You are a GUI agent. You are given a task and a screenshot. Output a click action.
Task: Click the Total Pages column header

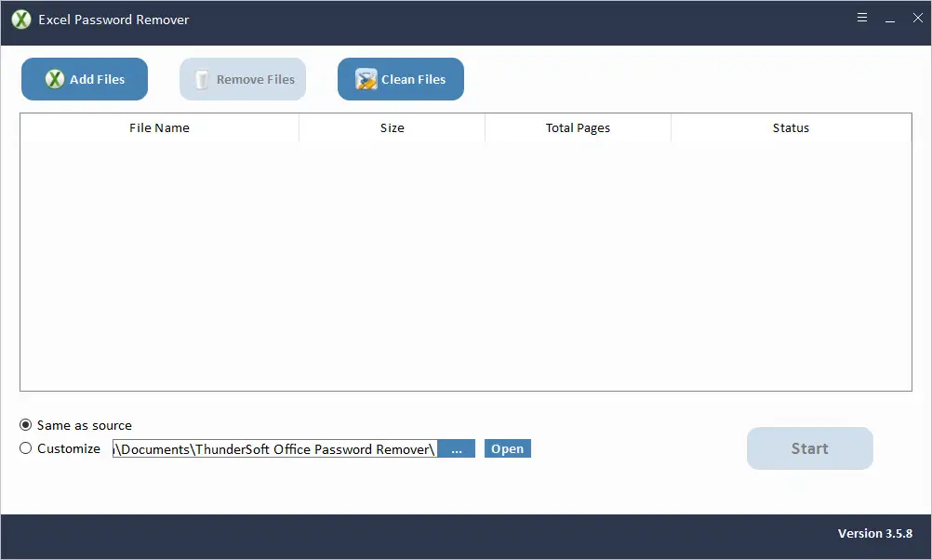(577, 127)
